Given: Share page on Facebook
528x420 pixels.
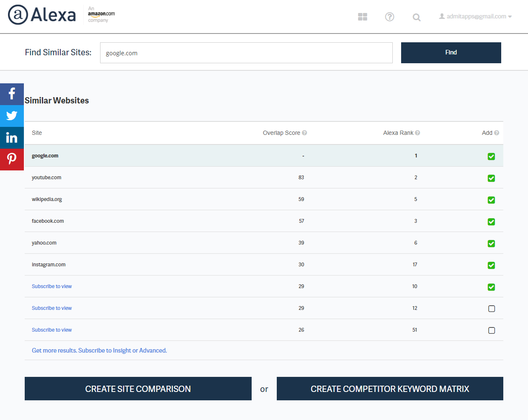Looking at the screenshot, I should coord(12,94).
